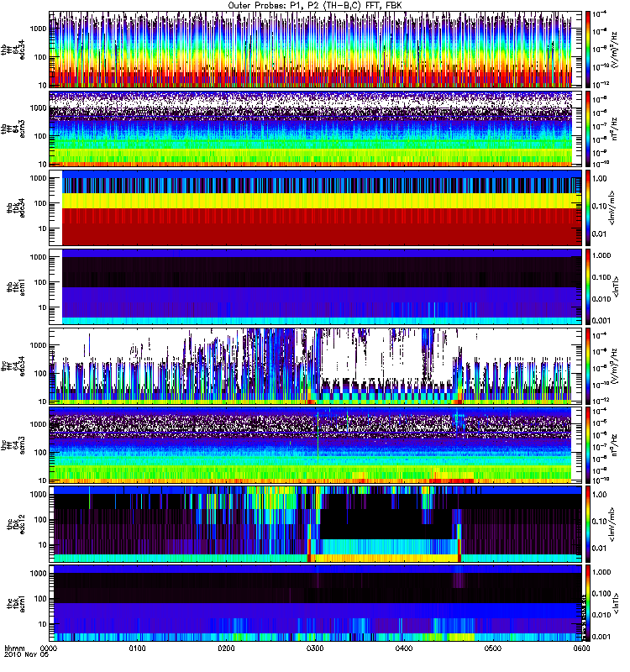Click the 100 y-axis tick of thc fff edc34 panel
Image resolution: width=630 pixels, height=672 pixels.
40,374
